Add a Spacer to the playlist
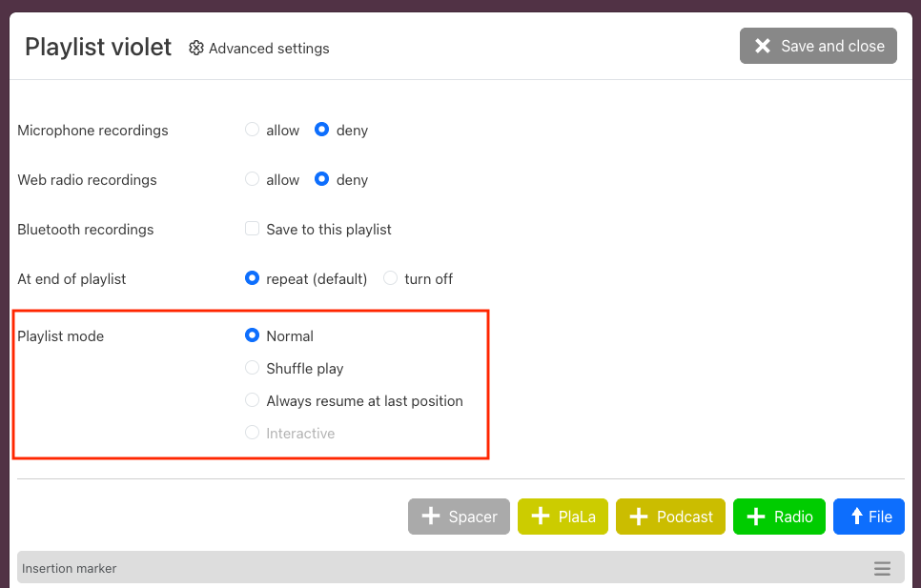The width and height of the screenshot is (921, 588). coord(459,517)
